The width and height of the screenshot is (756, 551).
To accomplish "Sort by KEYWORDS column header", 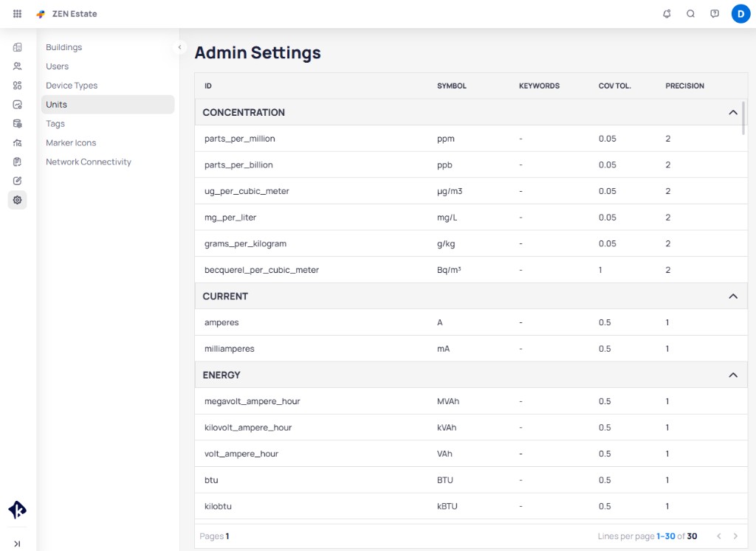I will (539, 86).
